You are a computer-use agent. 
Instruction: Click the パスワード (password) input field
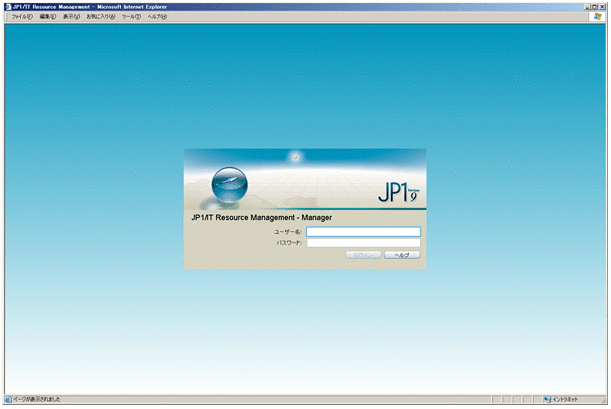click(x=363, y=243)
